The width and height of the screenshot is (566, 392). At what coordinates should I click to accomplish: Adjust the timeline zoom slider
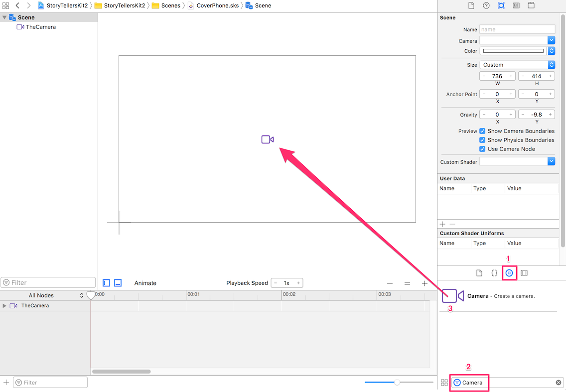[397, 382]
